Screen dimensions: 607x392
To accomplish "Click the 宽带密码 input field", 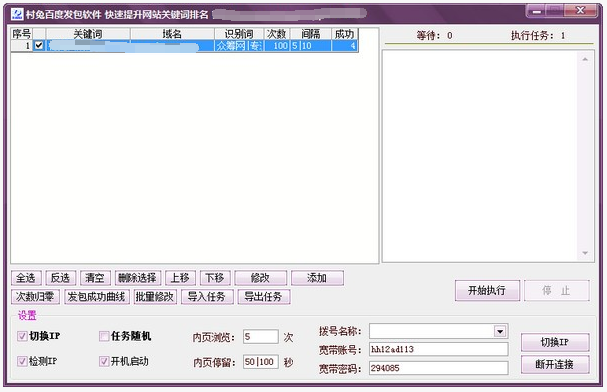I will coord(439,368).
